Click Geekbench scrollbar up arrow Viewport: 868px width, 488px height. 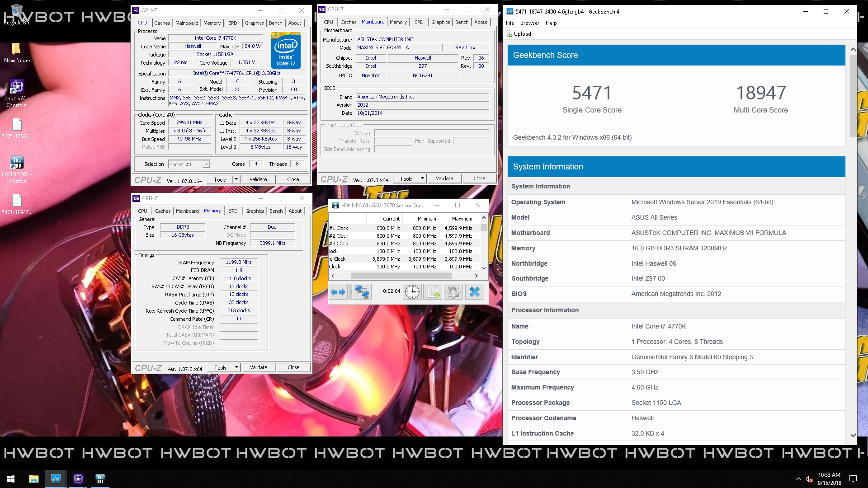click(x=853, y=49)
